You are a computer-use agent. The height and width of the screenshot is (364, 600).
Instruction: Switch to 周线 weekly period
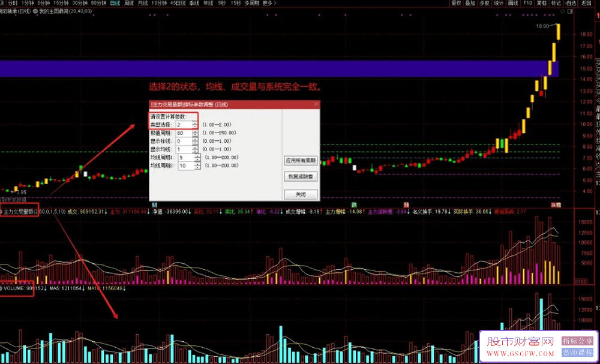point(129,3)
